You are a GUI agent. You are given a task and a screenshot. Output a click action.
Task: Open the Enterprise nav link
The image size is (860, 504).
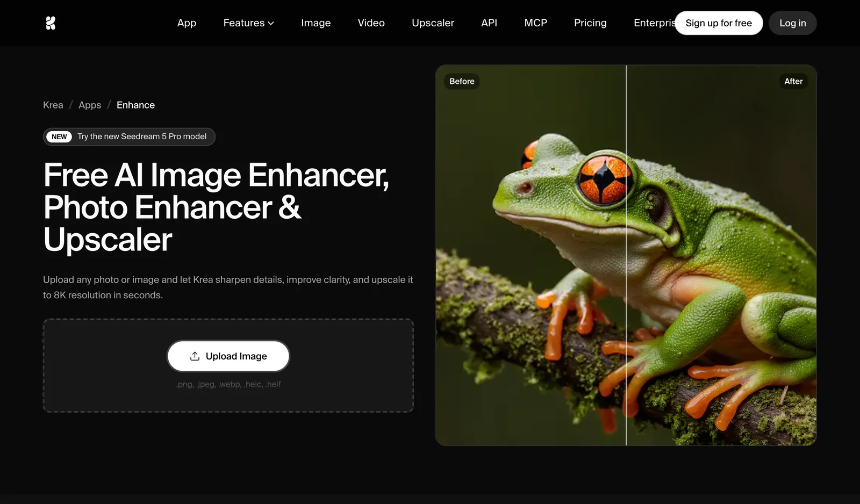click(x=654, y=23)
